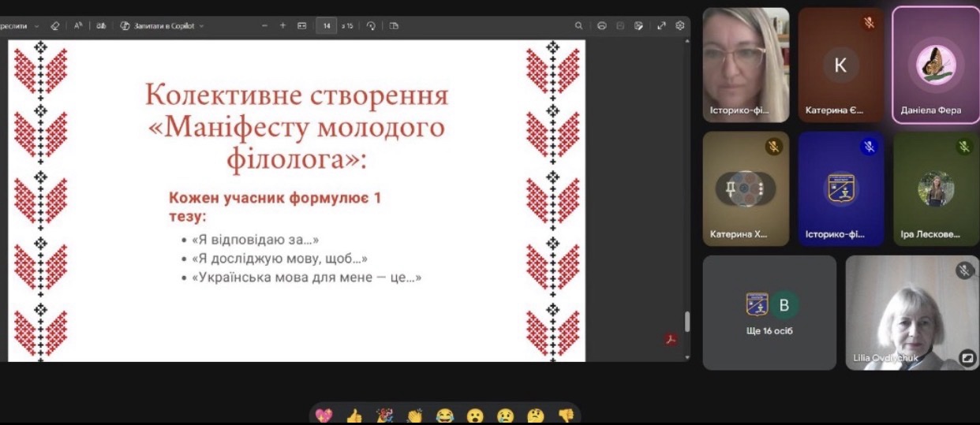The width and height of the screenshot is (980, 425).
Task: Send surprised face reaction
Action: [475, 415]
